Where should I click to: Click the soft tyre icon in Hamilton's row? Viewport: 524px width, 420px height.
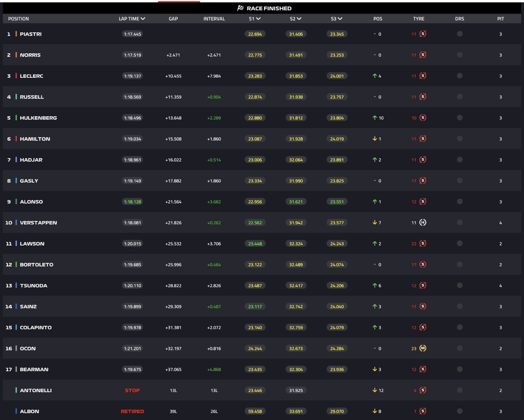[423, 139]
